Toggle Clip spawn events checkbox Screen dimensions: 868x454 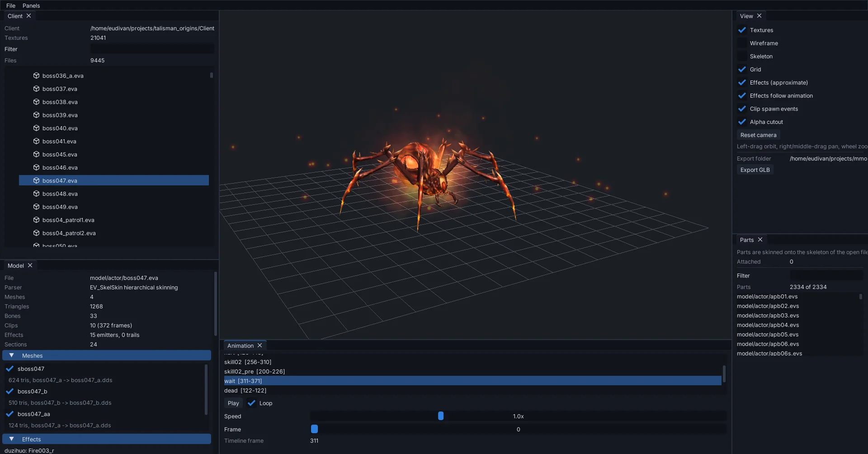(742, 109)
